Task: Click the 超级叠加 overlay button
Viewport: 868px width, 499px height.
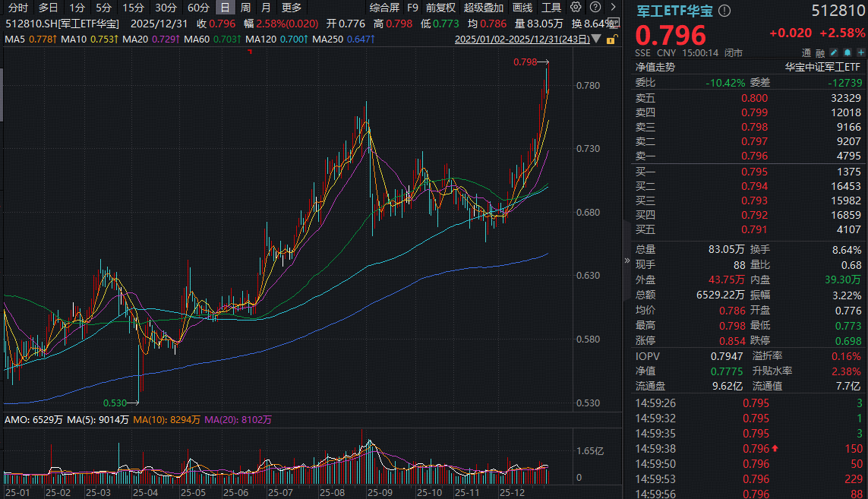Action: [x=483, y=8]
